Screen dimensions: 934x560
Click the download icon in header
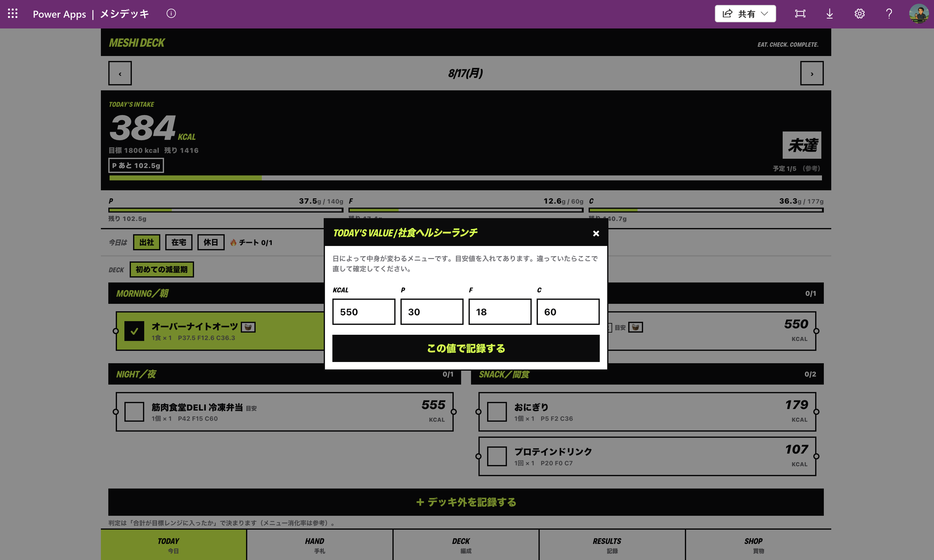(829, 14)
